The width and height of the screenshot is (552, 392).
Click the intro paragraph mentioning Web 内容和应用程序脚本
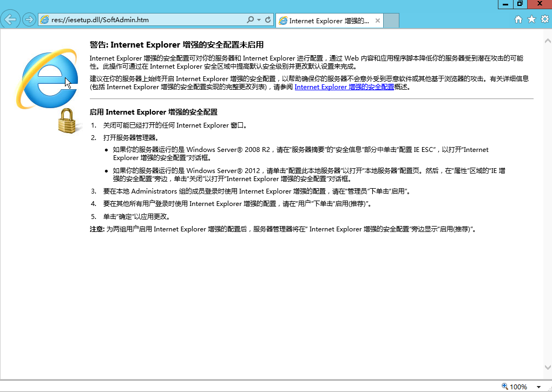pyautogui.click(x=306, y=62)
